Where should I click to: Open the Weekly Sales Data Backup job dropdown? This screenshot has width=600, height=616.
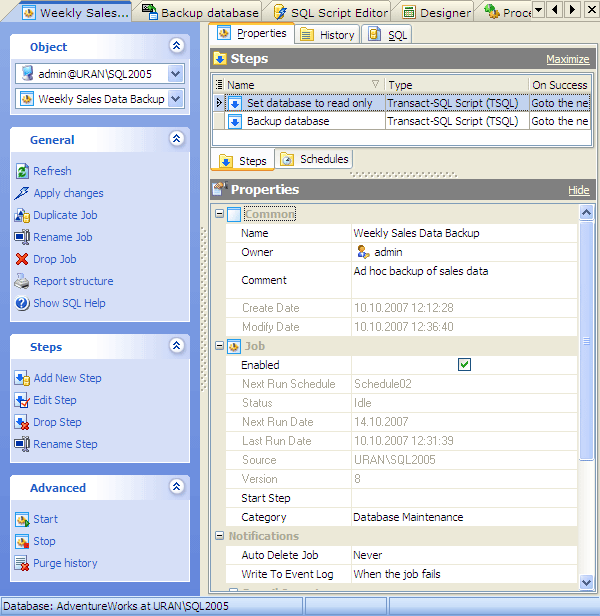175,99
